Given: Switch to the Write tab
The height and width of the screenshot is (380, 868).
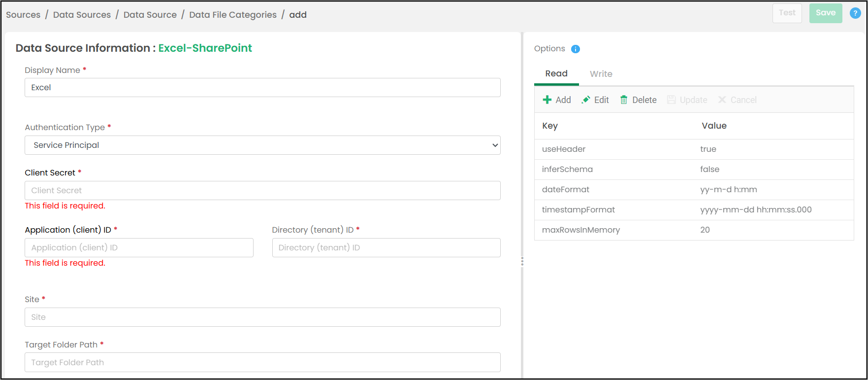Looking at the screenshot, I should click(x=601, y=74).
